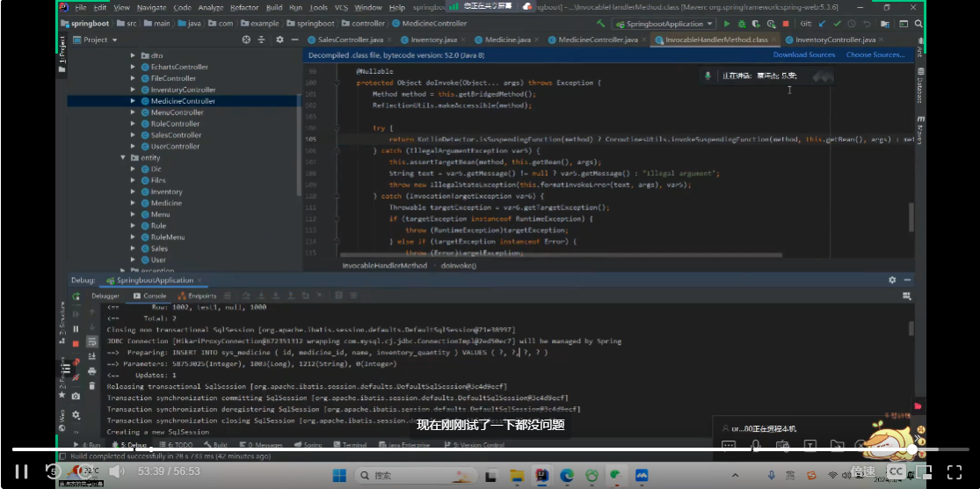Click Scroll to End console icon

click(92, 356)
